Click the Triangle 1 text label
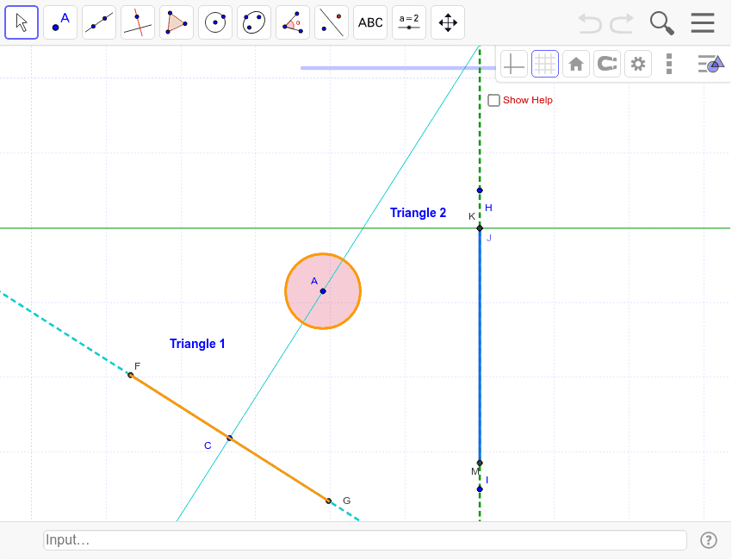The image size is (732, 560). coord(197,344)
